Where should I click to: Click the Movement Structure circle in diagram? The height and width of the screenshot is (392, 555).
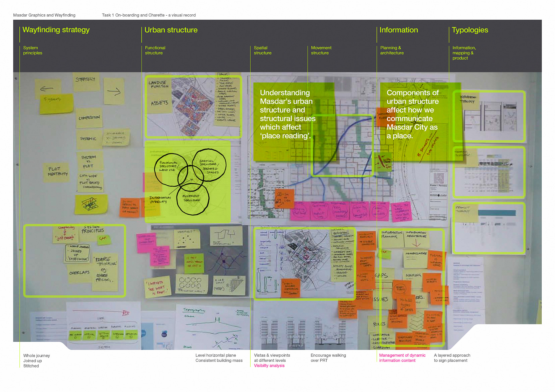(x=193, y=199)
